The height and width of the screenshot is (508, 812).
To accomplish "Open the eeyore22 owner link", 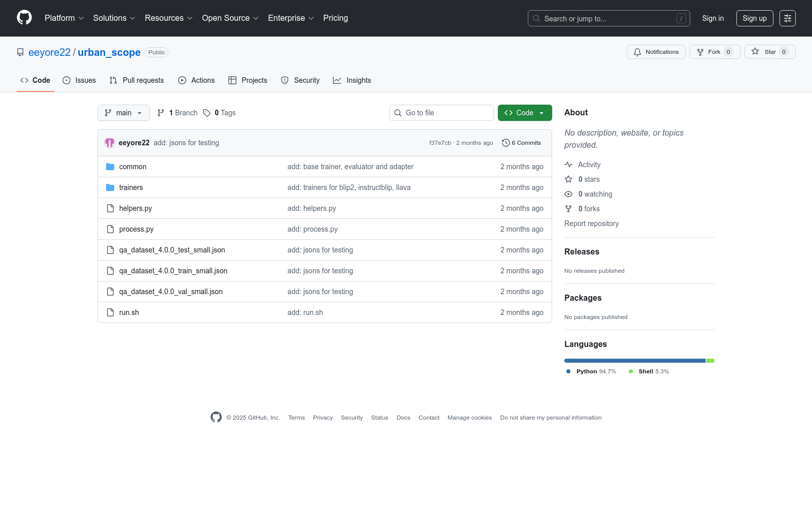I will [49, 52].
